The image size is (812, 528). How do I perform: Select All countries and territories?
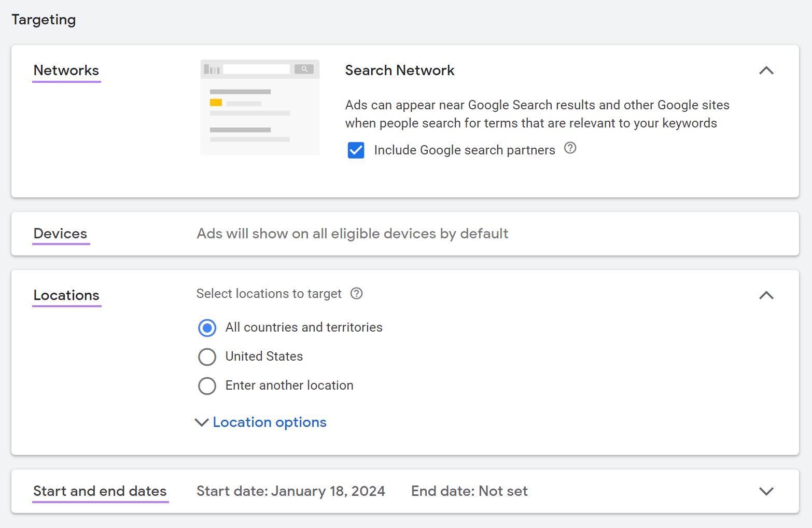207,327
